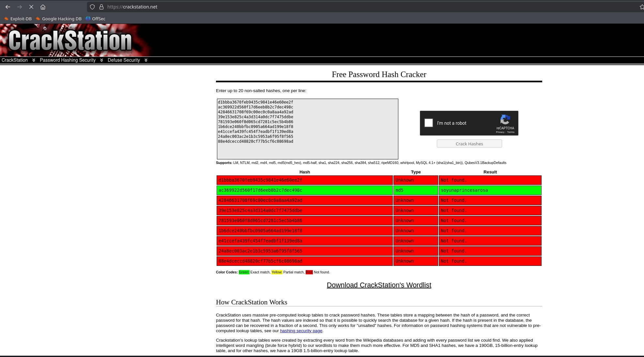Open the OffSec bookmark
This screenshot has width=644, height=357.
coord(96,19)
